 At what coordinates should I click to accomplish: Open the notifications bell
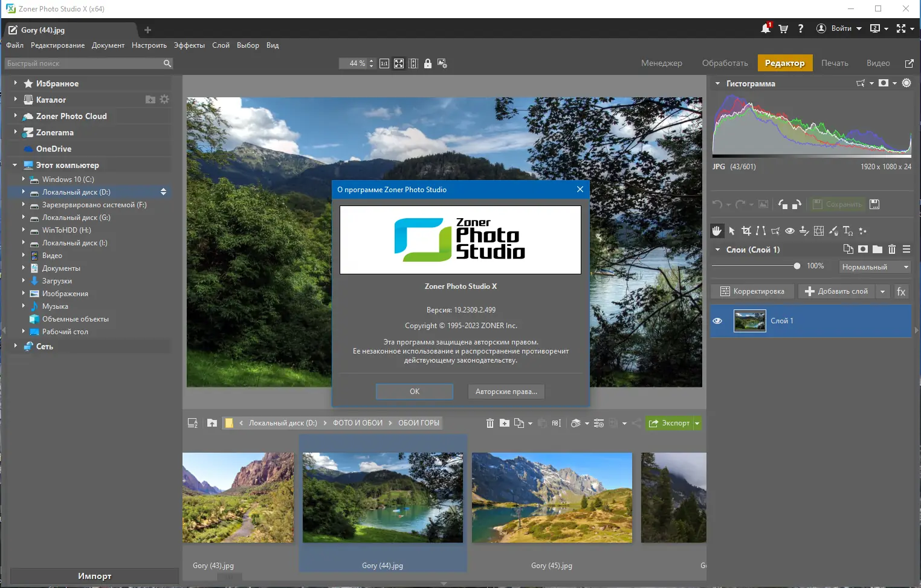(766, 28)
